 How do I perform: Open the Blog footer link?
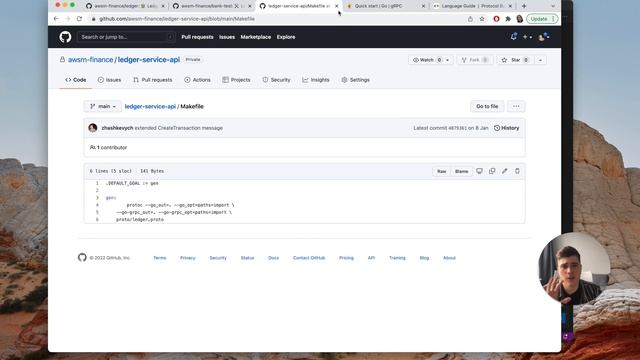tap(424, 258)
